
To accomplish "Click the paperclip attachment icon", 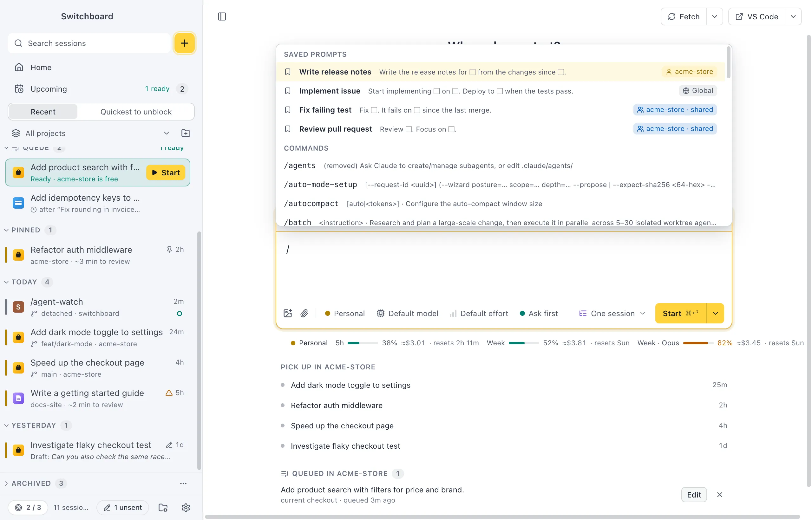I will tap(304, 313).
